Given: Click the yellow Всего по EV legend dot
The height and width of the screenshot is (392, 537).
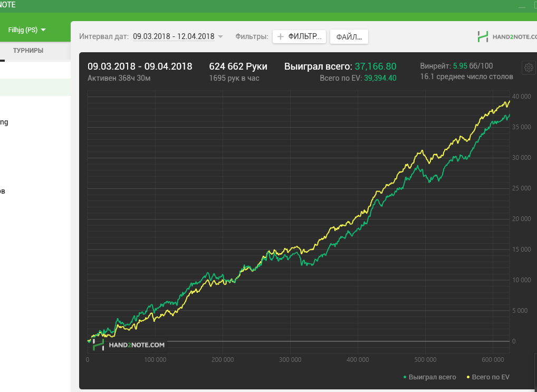Looking at the screenshot, I should click(x=468, y=377).
